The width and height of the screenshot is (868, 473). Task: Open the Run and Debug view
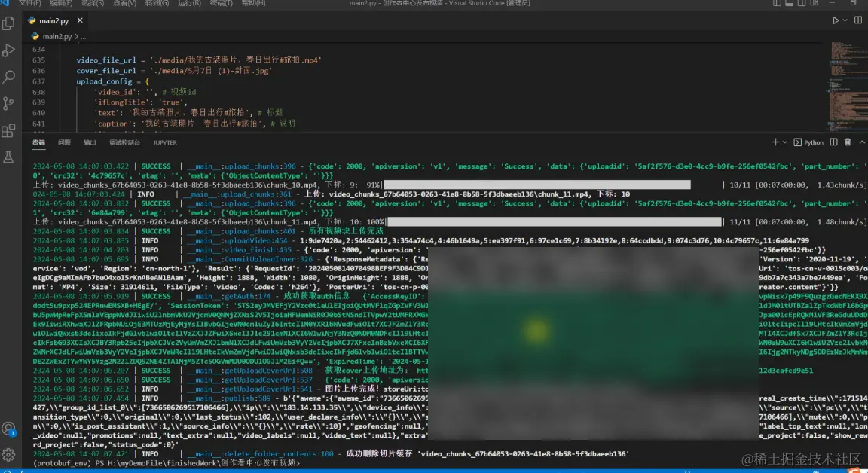coord(8,50)
